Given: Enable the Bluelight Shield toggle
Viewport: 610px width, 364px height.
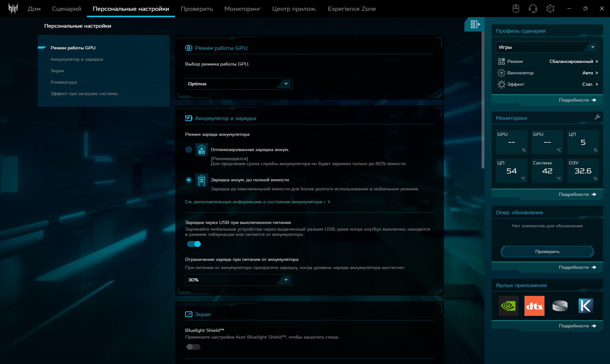Looking at the screenshot, I should click(193, 347).
